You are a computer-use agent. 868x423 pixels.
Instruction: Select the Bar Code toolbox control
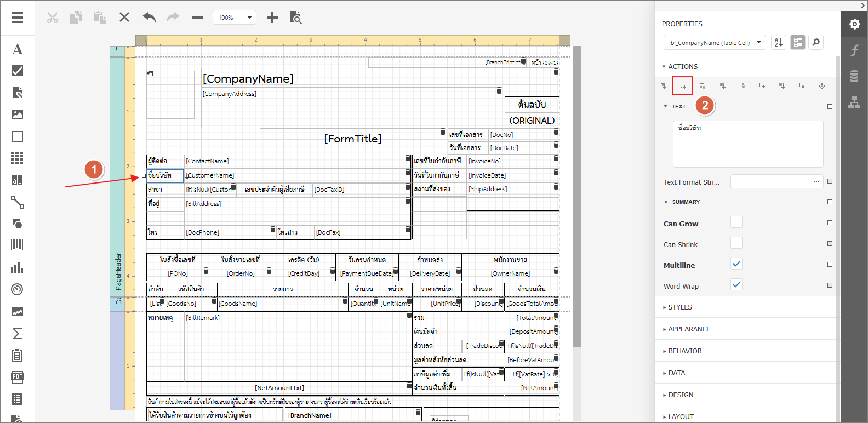(x=18, y=245)
